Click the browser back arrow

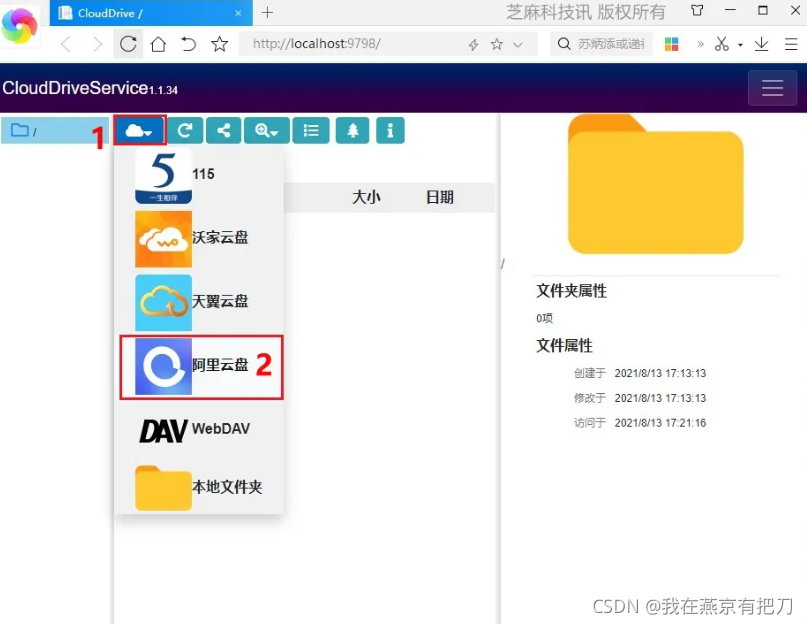[65, 44]
